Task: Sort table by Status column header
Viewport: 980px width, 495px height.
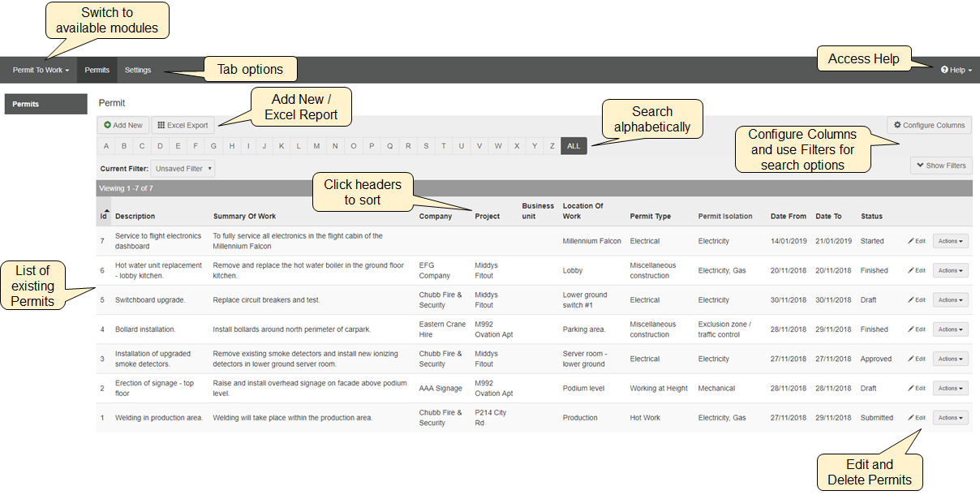Action: (871, 217)
